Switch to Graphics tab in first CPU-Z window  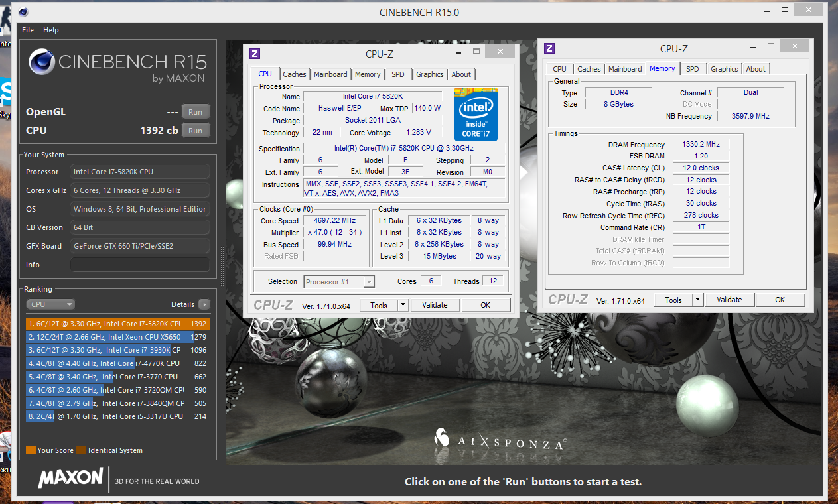pyautogui.click(x=430, y=74)
